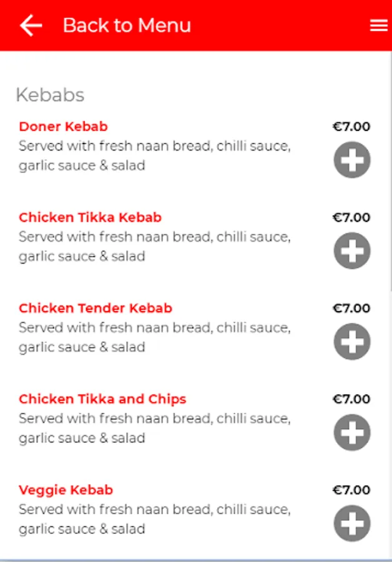Screen dimensions: 392x562
Task: Open the Chicken Tikka Kebab title
Action: (x=91, y=217)
